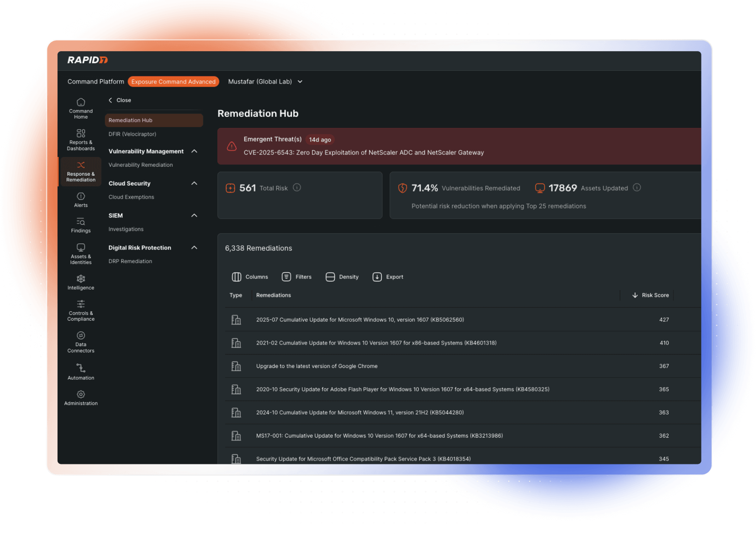Open Command Home in sidebar
The height and width of the screenshot is (536, 756).
81,109
